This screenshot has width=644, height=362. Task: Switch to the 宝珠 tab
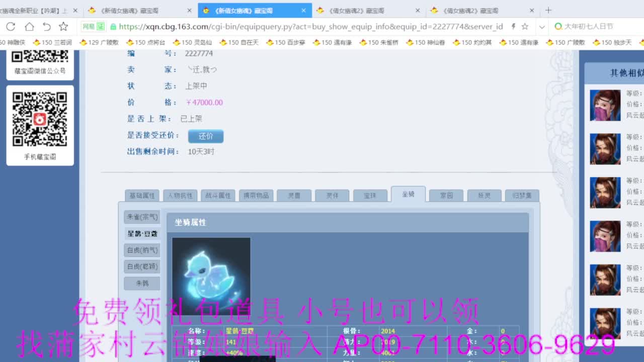click(370, 195)
